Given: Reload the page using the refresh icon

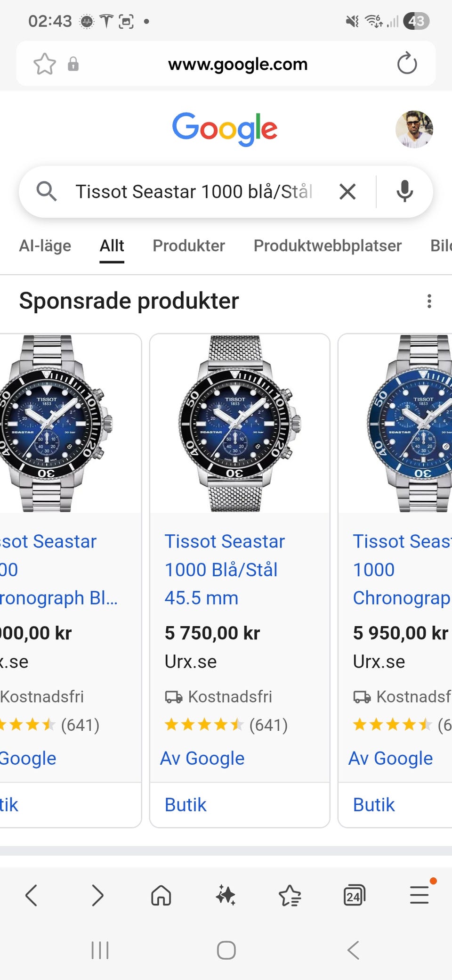Looking at the screenshot, I should pyautogui.click(x=407, y=64).
